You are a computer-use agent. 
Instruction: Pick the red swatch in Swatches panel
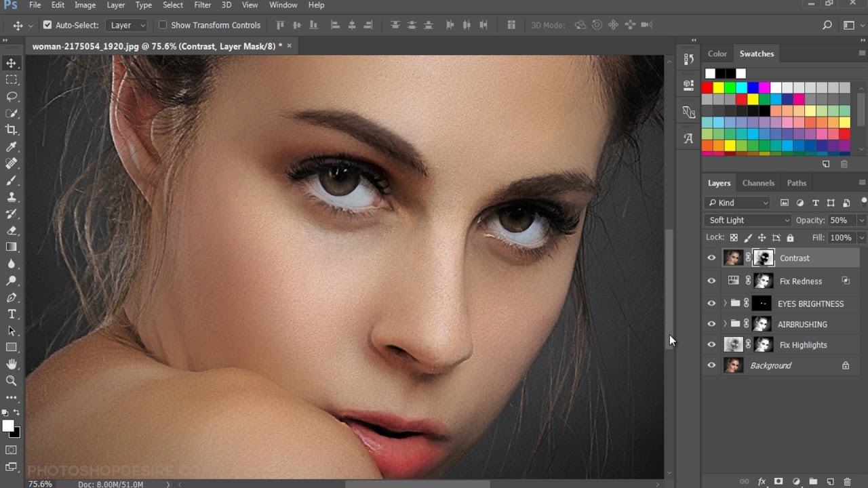pos(707,88)
